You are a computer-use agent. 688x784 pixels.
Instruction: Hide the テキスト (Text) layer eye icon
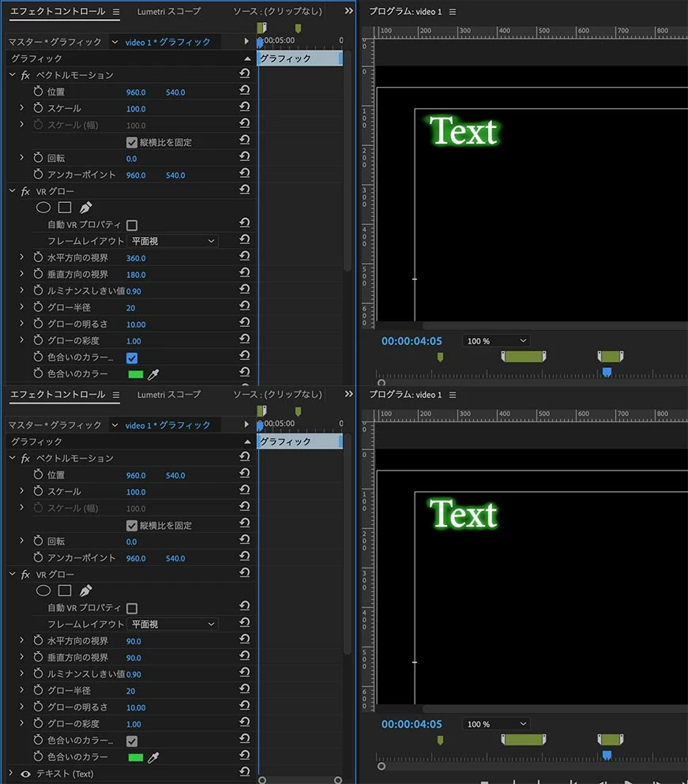click(x=25, y=774)
